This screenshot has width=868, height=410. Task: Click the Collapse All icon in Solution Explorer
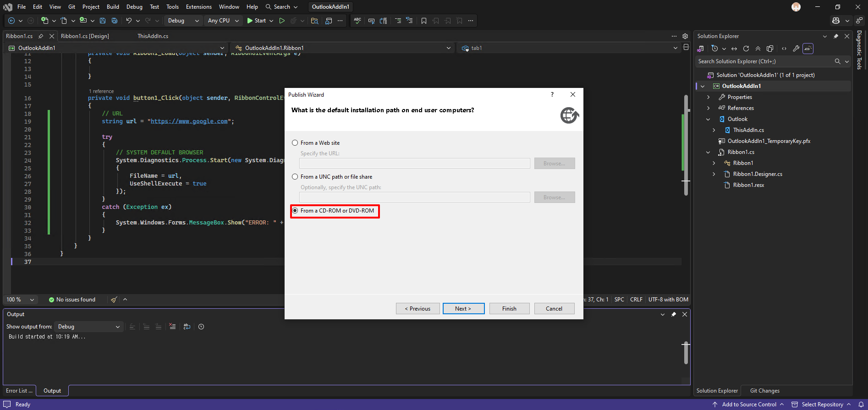point(758,49)
